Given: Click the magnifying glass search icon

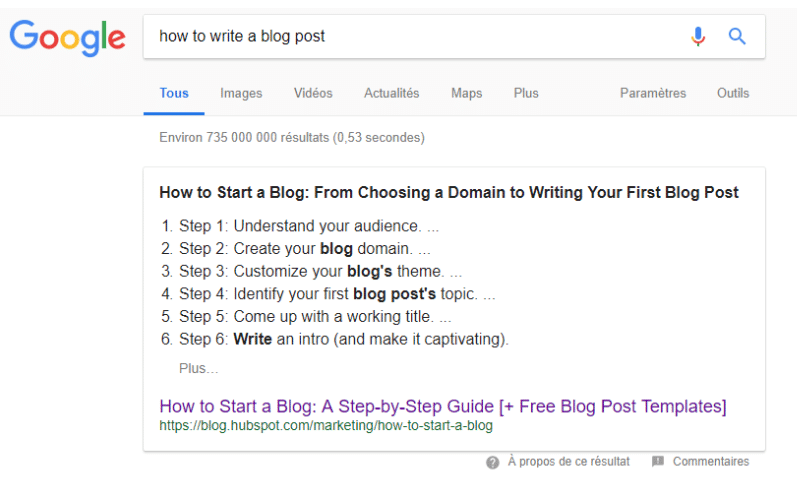Looking at the screenshot, I should (x=737, y=37).
